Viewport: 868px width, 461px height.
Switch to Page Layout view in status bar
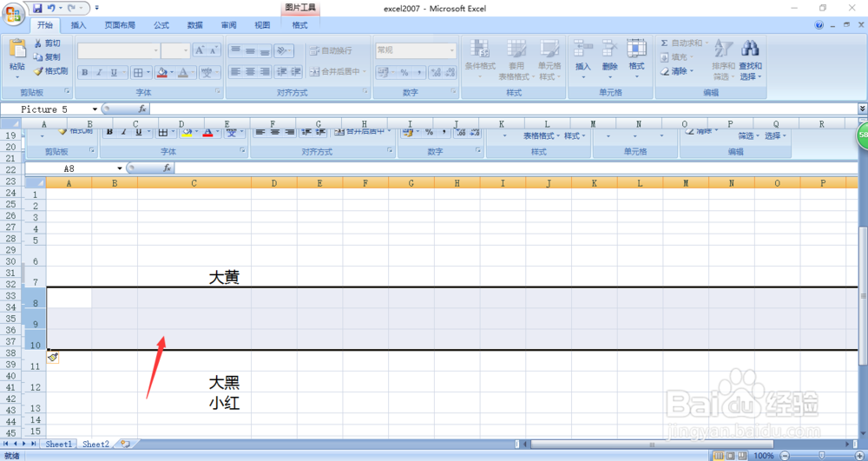click(x=730, y=456)
